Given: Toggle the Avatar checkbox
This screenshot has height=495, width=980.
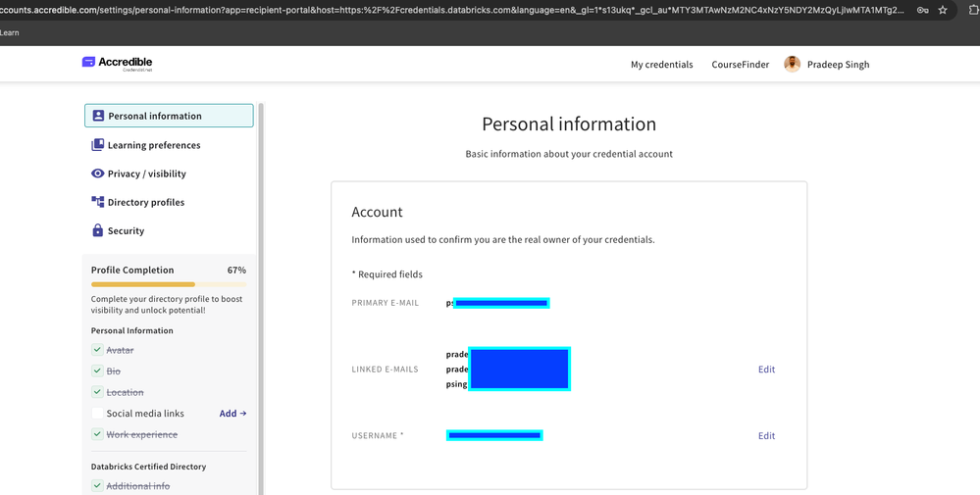Looking at the screenshot, I should [97, 350].
